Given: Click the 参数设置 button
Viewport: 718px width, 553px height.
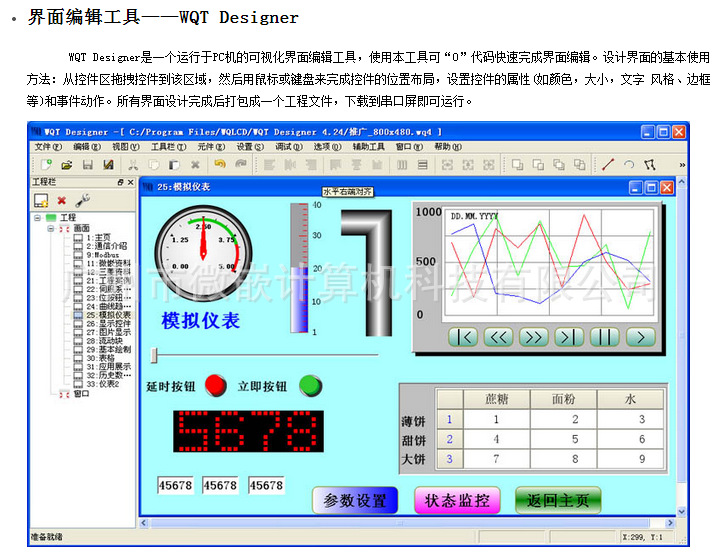Looking at the screenshot, I should pyautogui.click(x=355, y=500).
